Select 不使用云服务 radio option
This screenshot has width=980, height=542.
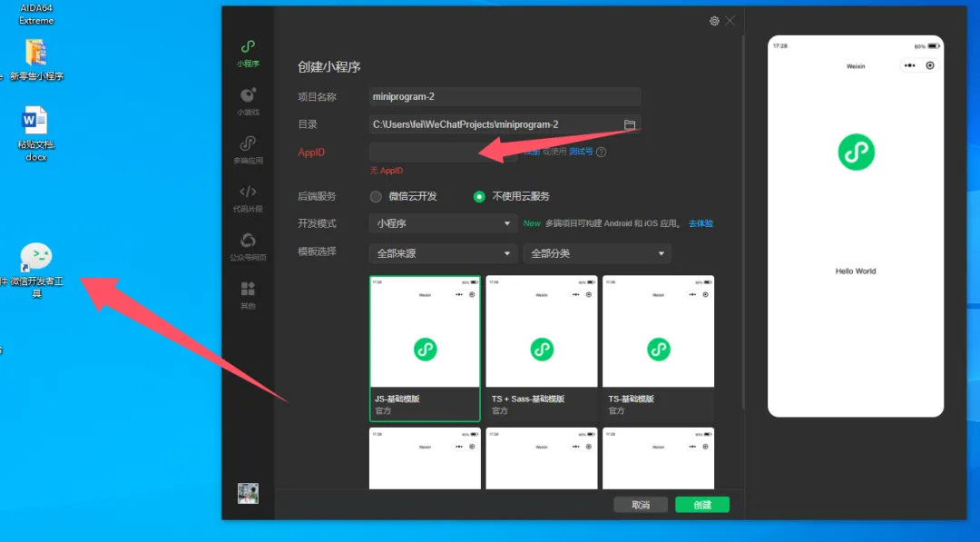(x=511, y=196)
